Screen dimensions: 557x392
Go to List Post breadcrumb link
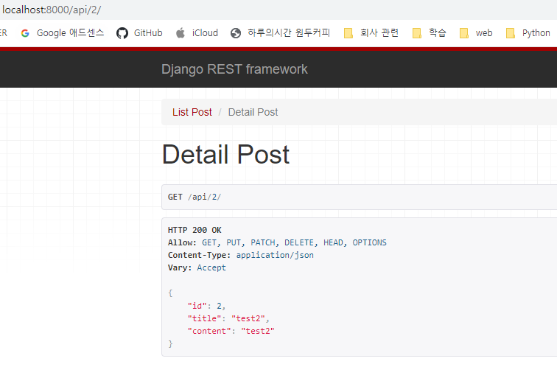click(192, 112)
